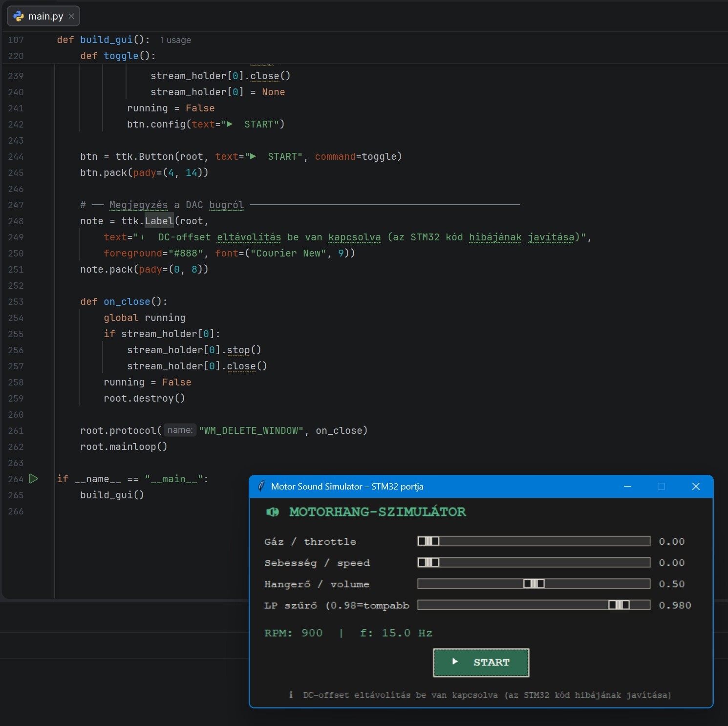Image resolution: width=728 pixels, height=726 pixels.
Task: Select the main.py editor tab
Action: pos(45,16)
